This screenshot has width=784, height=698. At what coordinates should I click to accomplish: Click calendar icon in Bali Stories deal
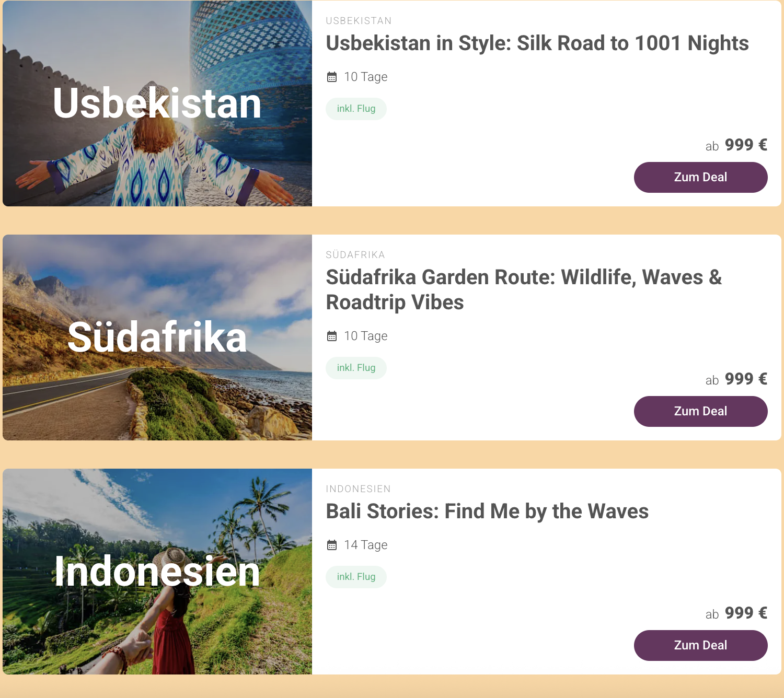point(332,545)
